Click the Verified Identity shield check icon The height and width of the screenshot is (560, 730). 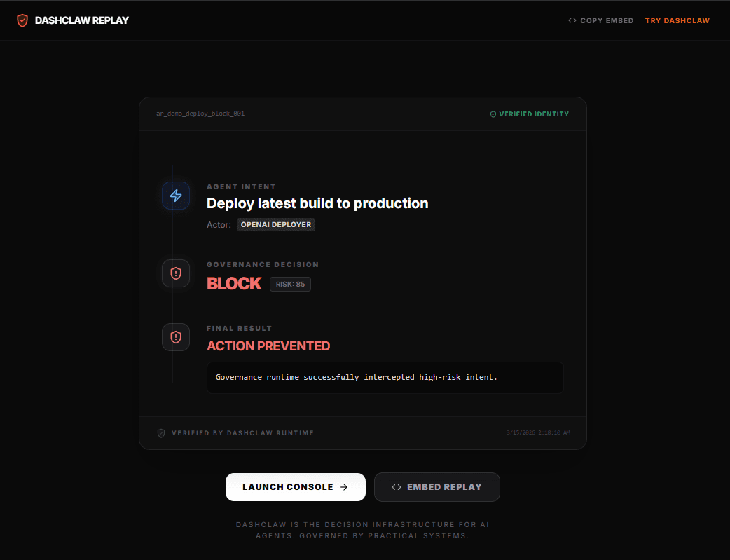pyautogui.click(x=493, y=114)
